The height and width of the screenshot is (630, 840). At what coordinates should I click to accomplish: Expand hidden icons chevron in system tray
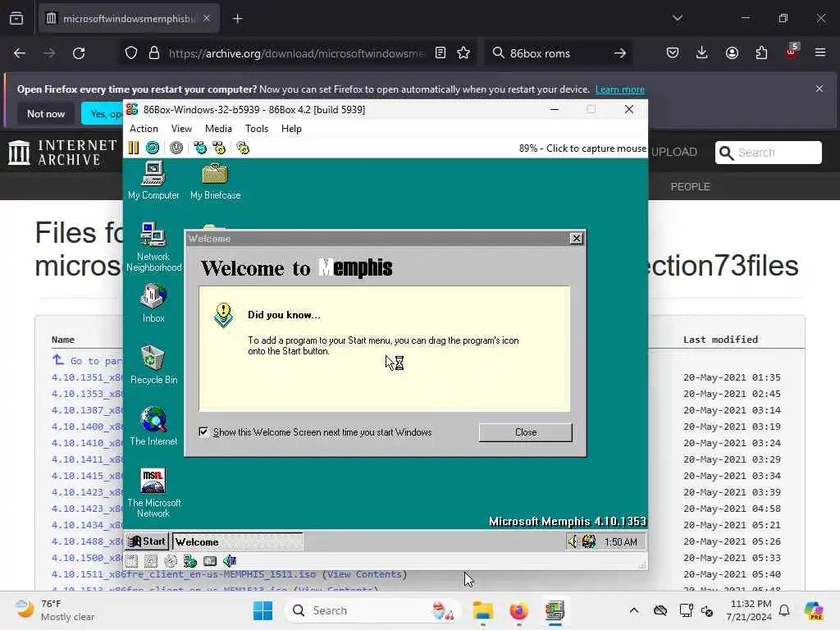coord(634,610)
